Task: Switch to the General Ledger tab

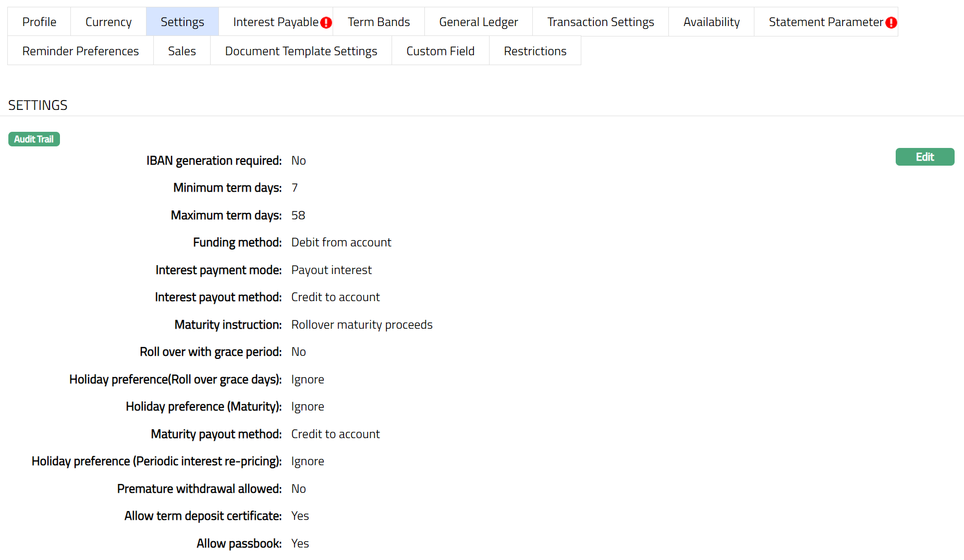Action: click(478, 22)
